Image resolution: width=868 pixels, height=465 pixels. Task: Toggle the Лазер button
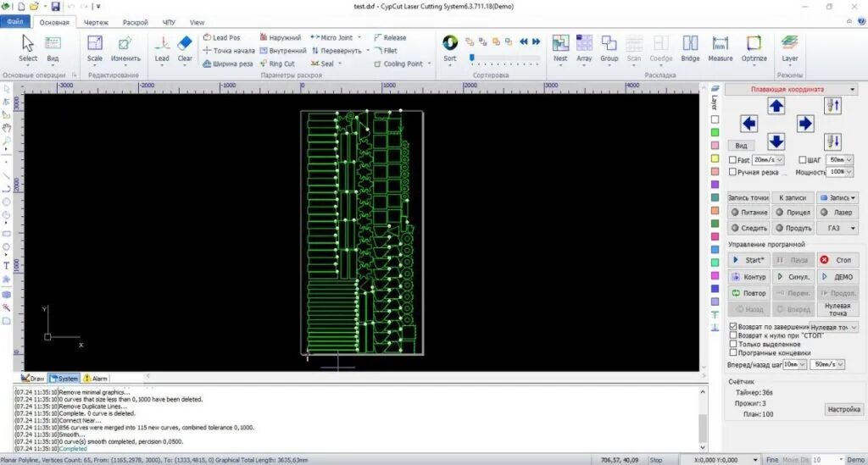pyautogui.click(x=837, y=213)
